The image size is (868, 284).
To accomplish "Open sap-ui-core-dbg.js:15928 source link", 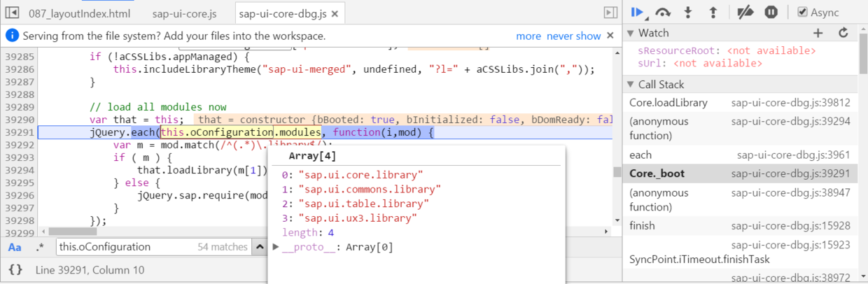I will pyautogui.click(x=790, y=225).
